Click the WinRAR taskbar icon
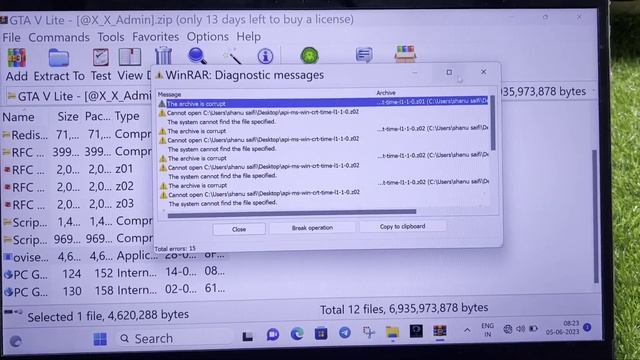 (x=440, y=331)
